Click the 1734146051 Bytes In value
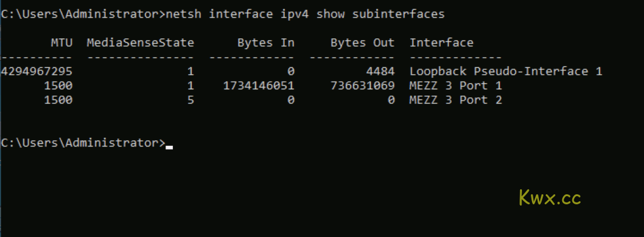 [x=258, y=86]
